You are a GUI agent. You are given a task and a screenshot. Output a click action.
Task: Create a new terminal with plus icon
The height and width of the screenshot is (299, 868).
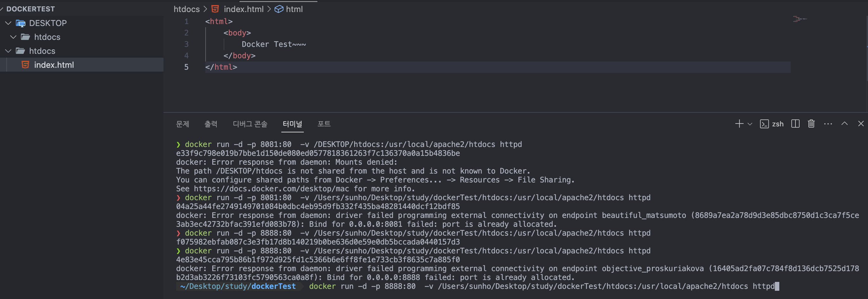pyautogui.click(x=739, y=124)
